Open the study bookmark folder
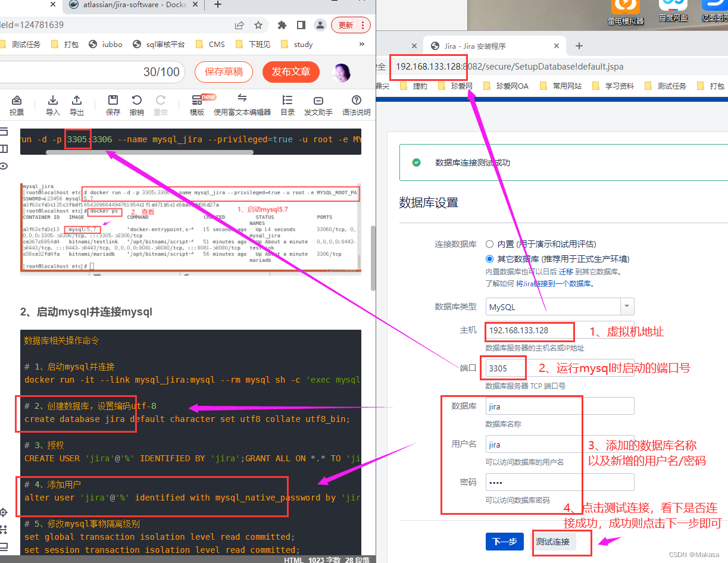728x563 pixels. (296, 44)
